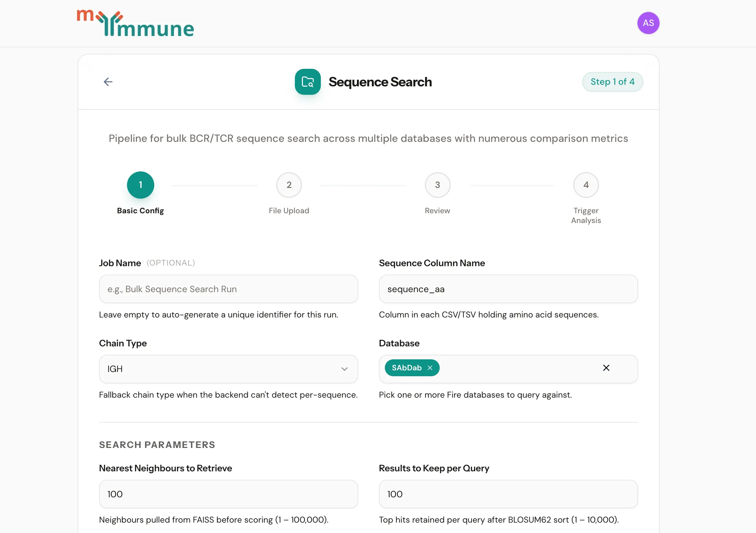The width and height of the screenshot is (756, 533).
Task: Click the fallback chain type hint text
Action: 228,395
